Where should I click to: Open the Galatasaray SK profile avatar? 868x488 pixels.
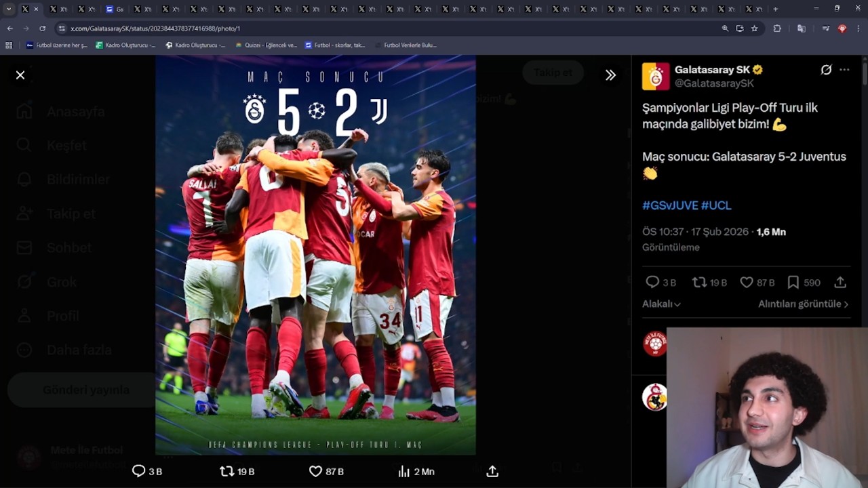[x=656, y=77]
